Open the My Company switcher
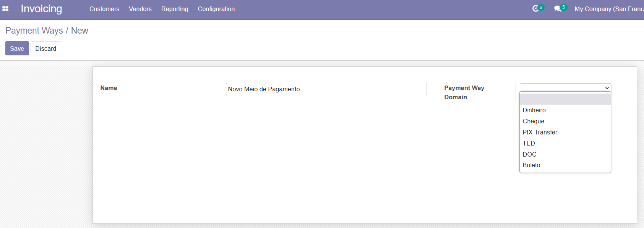Screen dimensions: 644x228 tap(609, 9)
